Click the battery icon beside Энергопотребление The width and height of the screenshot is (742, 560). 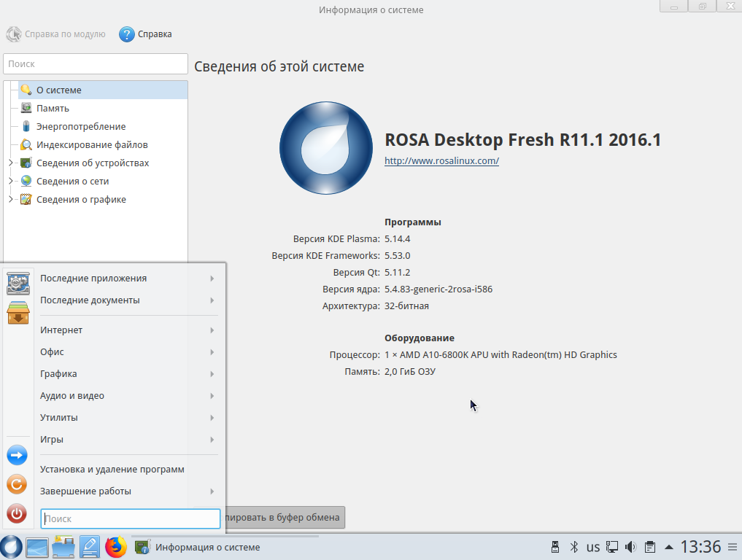[x=26, y=126]
